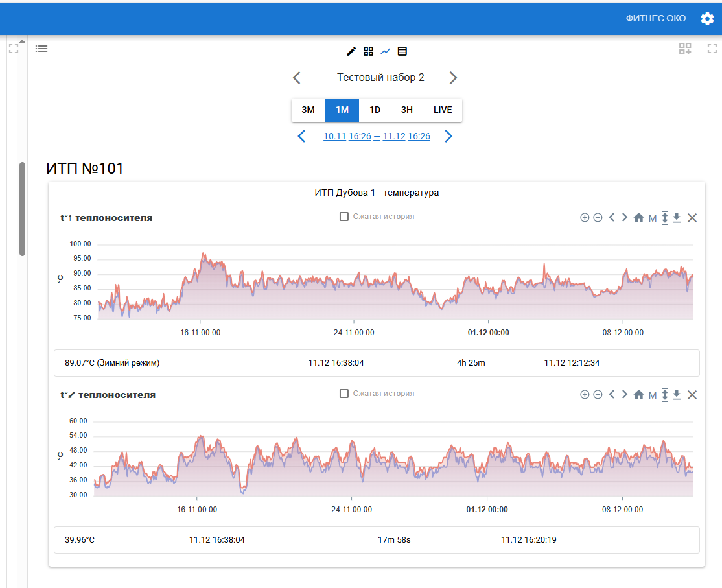
Task: Switch to the LIVE time range tab
Action: (x=443, y=110)
